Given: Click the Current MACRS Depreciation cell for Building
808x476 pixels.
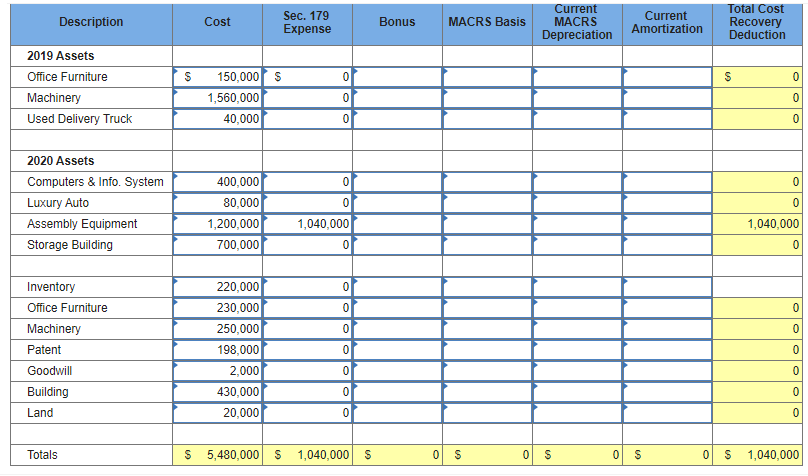Looking at the screenshot, I should pos(577,392).
